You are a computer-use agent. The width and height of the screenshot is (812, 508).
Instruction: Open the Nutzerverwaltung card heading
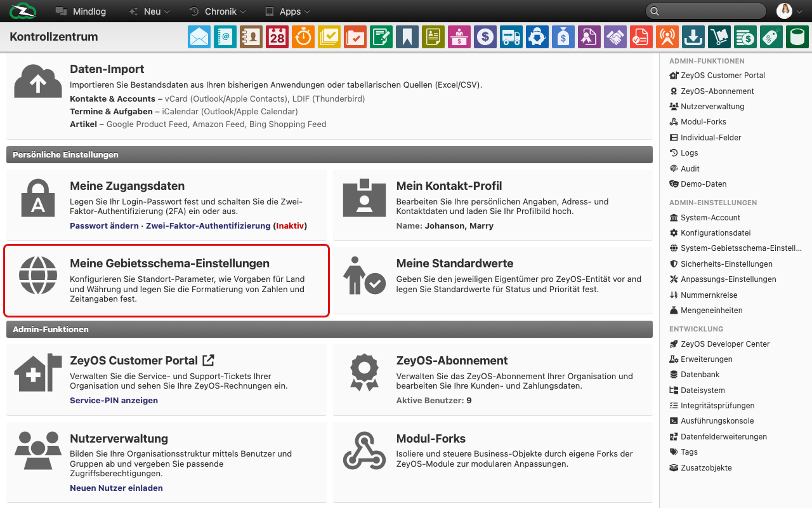coord(119,439)
